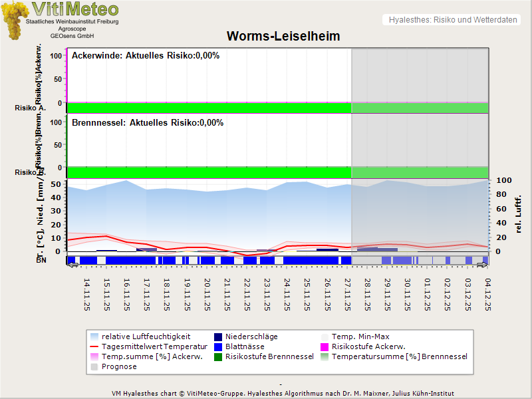Screen dimensions: 532x399
Task: Click the left timeline arrow below chart
Action: coord(72,265)
